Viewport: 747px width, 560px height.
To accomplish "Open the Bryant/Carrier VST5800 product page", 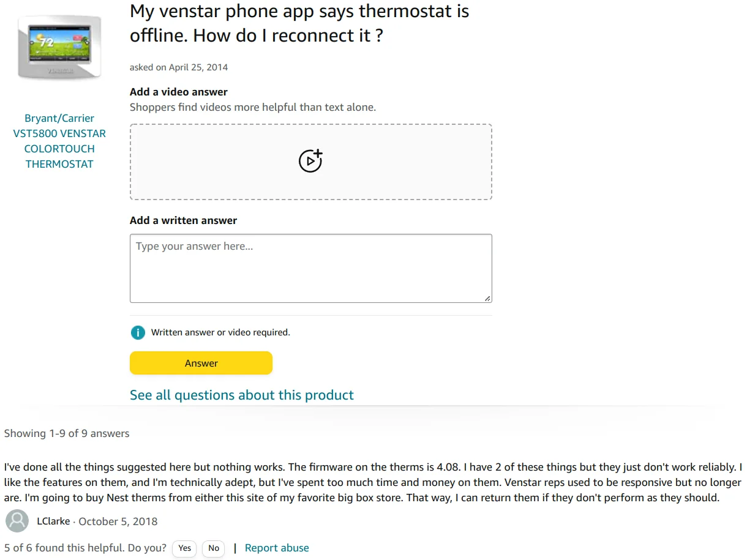I will [59, 141].
